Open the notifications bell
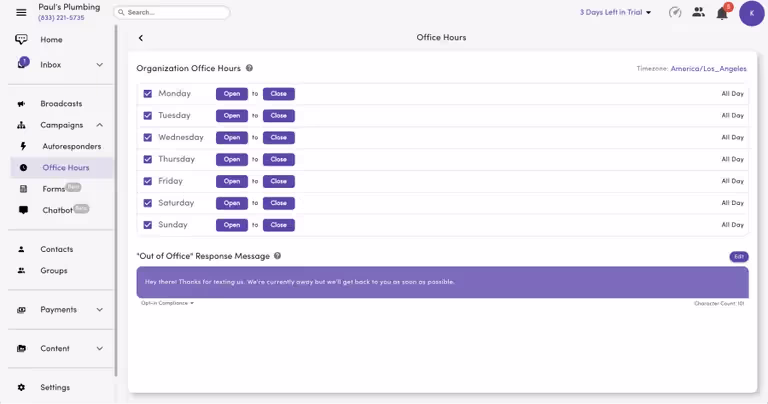This screenshot has width=768, height=404. point(721,13)
